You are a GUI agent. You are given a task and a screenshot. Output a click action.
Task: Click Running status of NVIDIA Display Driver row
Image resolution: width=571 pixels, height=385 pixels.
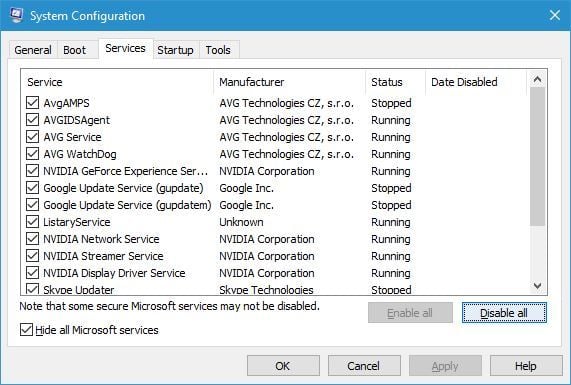391,273
